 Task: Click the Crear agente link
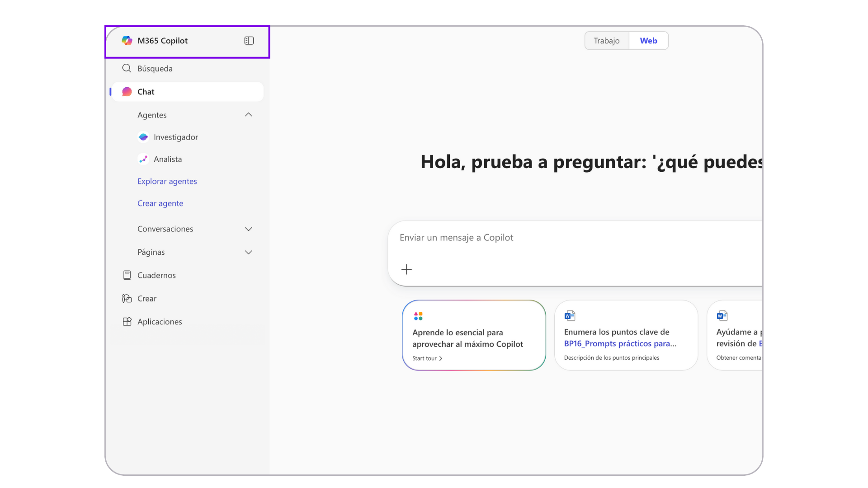(160, 203)
